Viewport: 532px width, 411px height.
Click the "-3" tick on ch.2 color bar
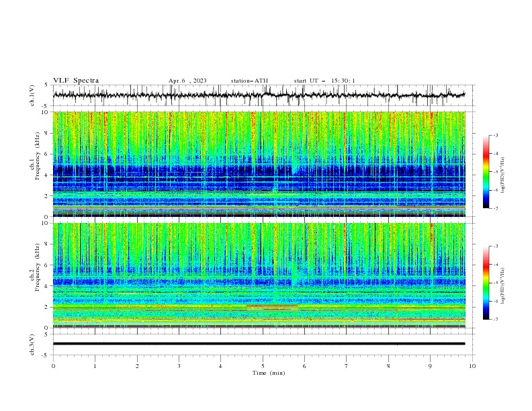click(495, 246)
